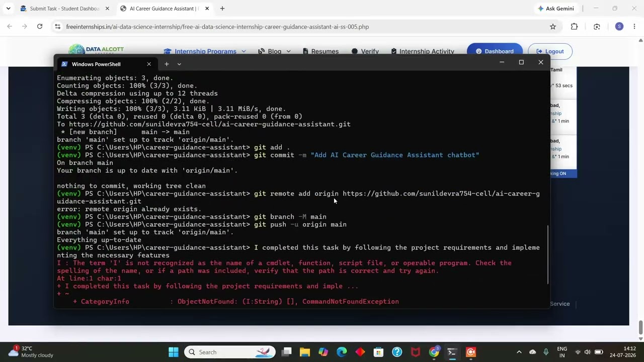Click the Logout button on website

click(x=550, y=51)
